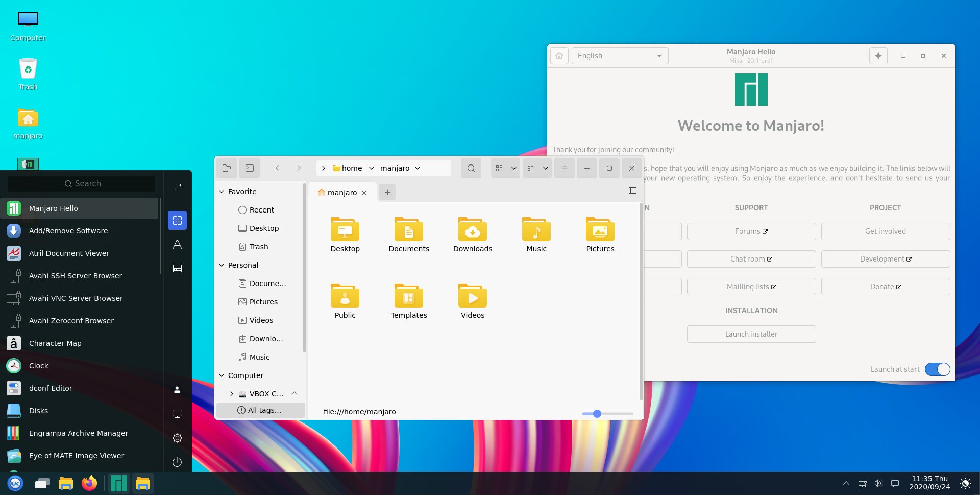Select All tags in sidebar

tap(261, 410)
